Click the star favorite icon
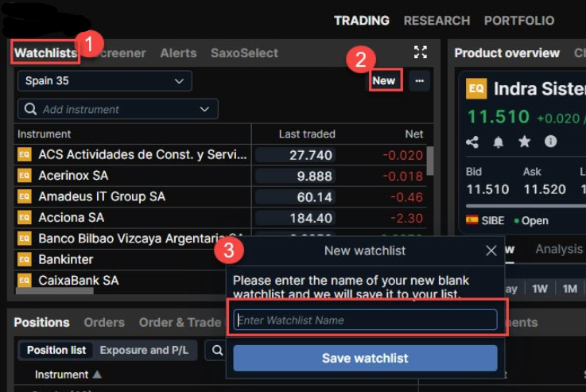586x392 pixels. click(524, 142)
